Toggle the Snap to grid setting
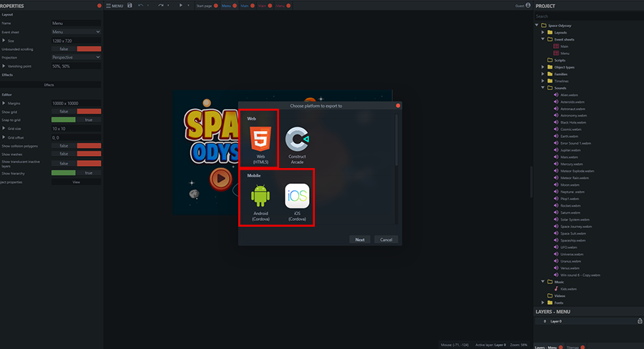 coord(76,120)
